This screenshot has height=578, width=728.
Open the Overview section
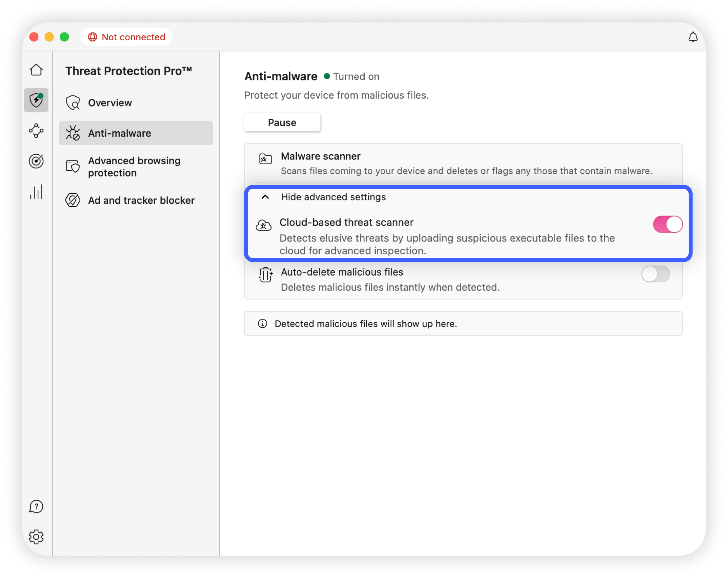point(110,103)
